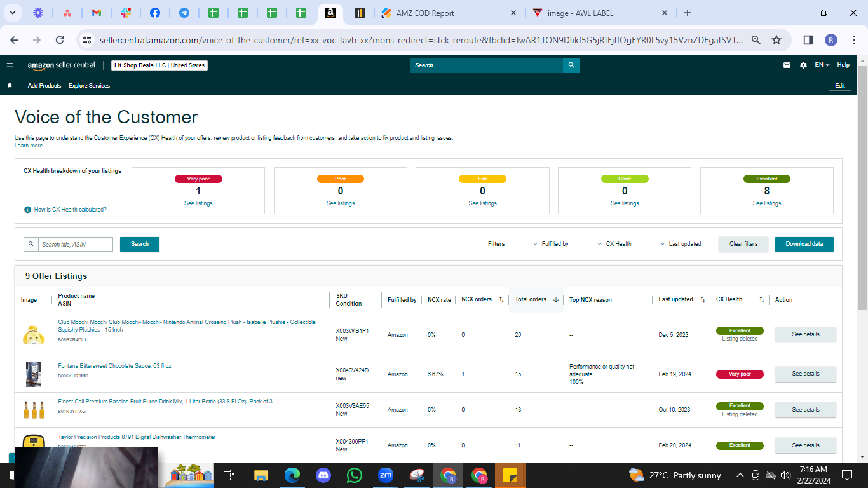Launch Microsoft Edge from the taskbar
The width and height of the screenshot is (868, 488).
[292, 475]
